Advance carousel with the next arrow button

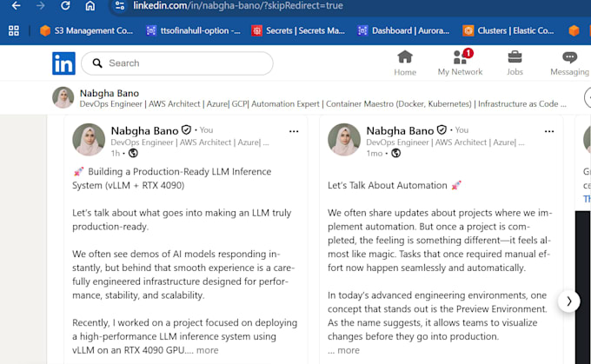click(568, 301)
